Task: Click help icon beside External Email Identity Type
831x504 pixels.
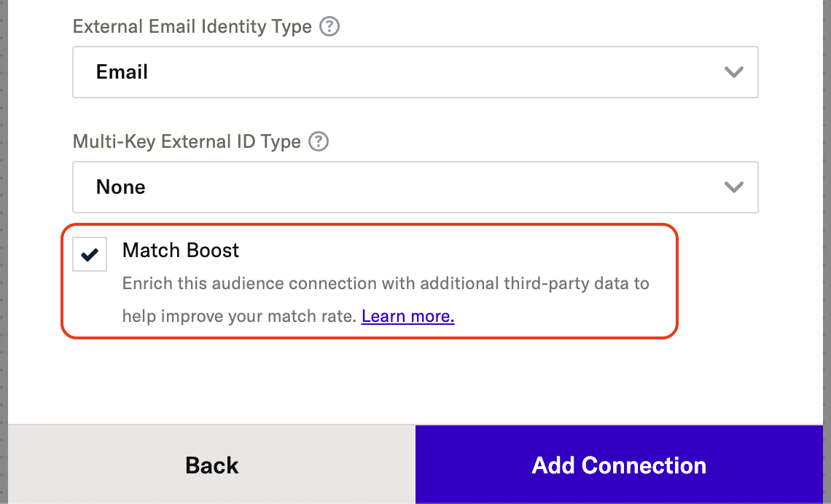Action: (330, 27)
